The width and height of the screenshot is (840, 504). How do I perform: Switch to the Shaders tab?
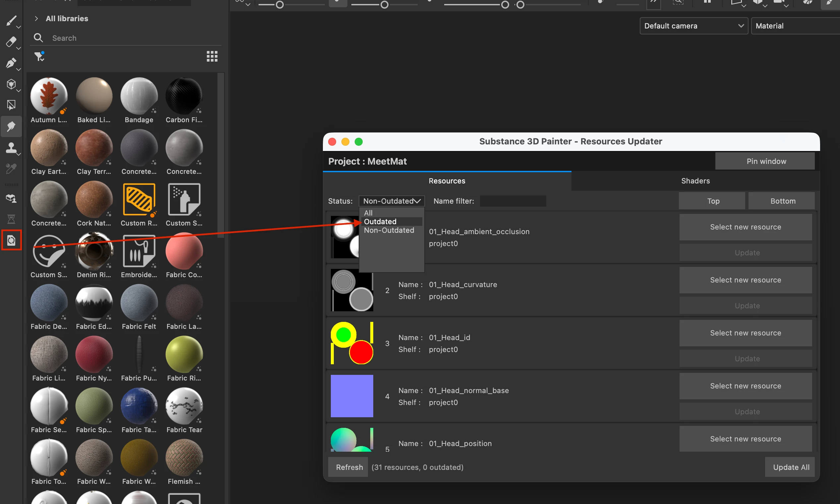(695, 181)
